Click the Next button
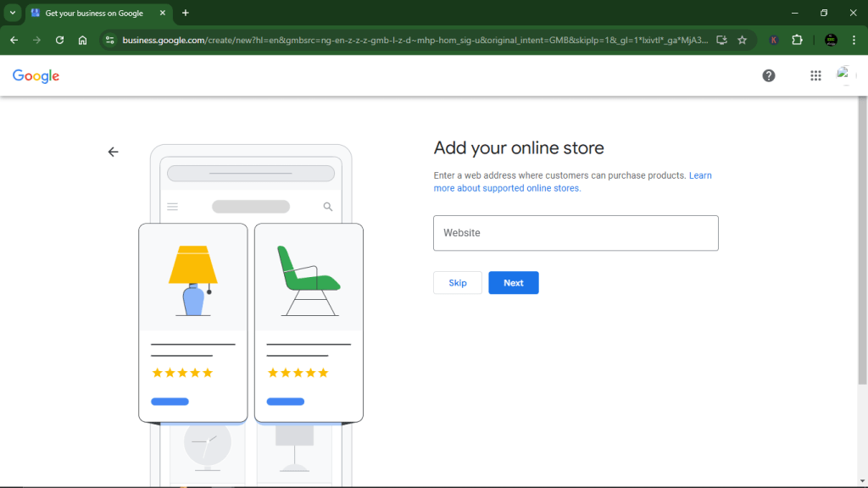This screenshot has width=868, height=488. coord(513,282)
